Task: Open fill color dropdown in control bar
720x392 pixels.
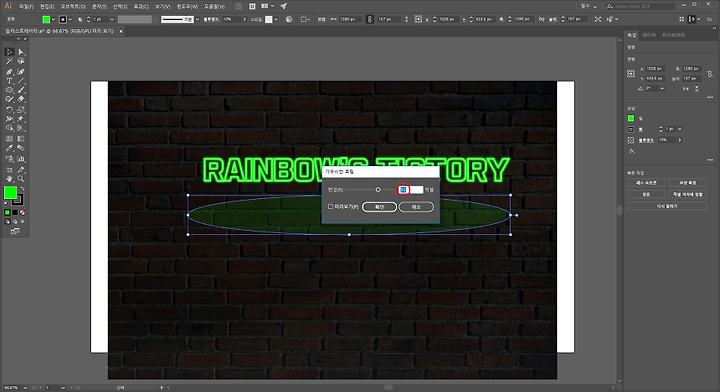Action: 54,19
